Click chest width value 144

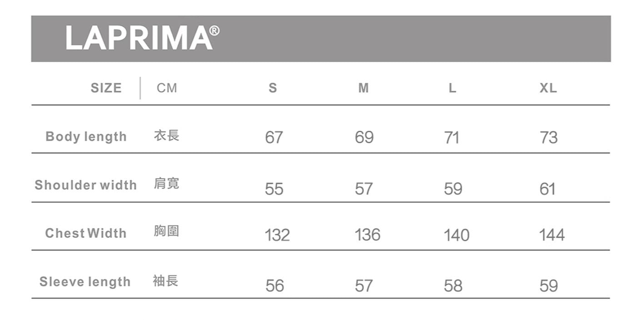tap(552, 235)
